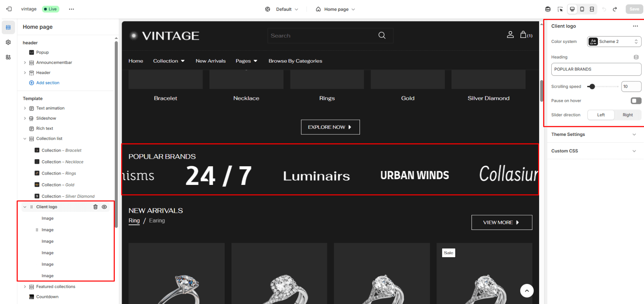Click the EXPLORE NOW button

click(x=330, y=127)
